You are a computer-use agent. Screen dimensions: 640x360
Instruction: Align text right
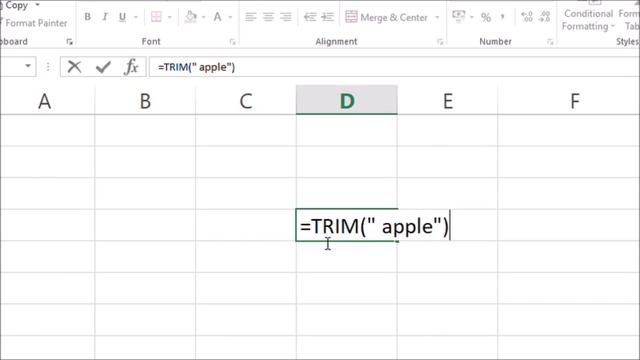[286, 17]
